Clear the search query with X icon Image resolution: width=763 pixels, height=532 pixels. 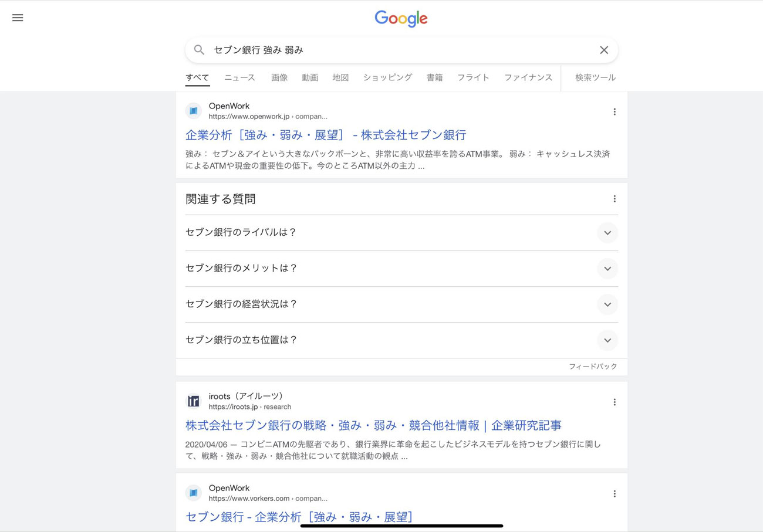(603, 50)
